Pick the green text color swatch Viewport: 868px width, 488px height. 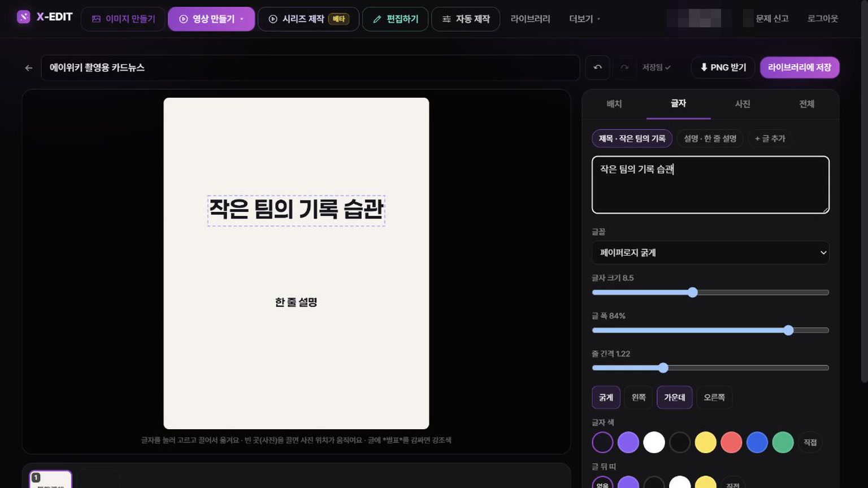point(783,442)
